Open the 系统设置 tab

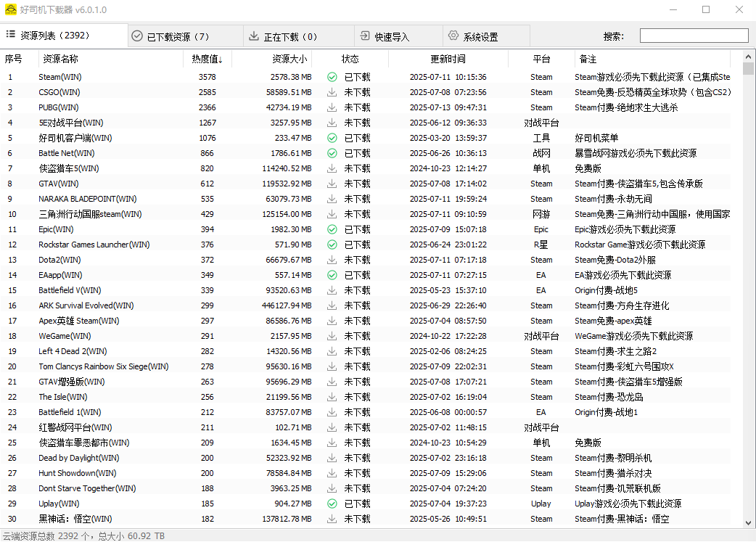pyautogui.click(x=487, y=37)
